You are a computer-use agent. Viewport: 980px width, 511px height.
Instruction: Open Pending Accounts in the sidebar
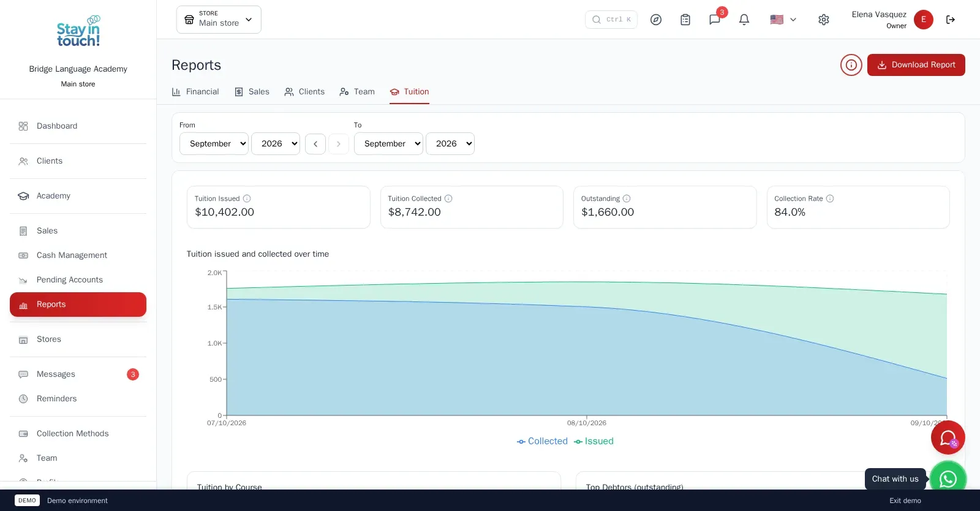tap(78, 280)
